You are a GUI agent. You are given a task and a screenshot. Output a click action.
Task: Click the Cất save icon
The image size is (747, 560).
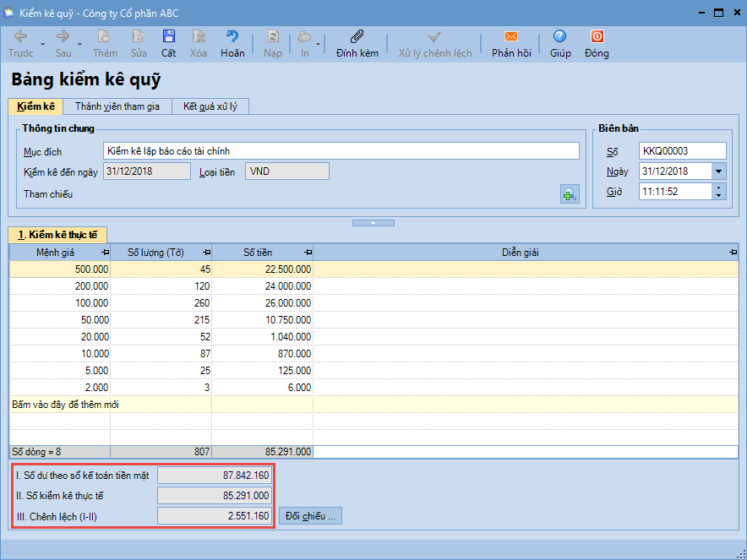pos(169,37)
